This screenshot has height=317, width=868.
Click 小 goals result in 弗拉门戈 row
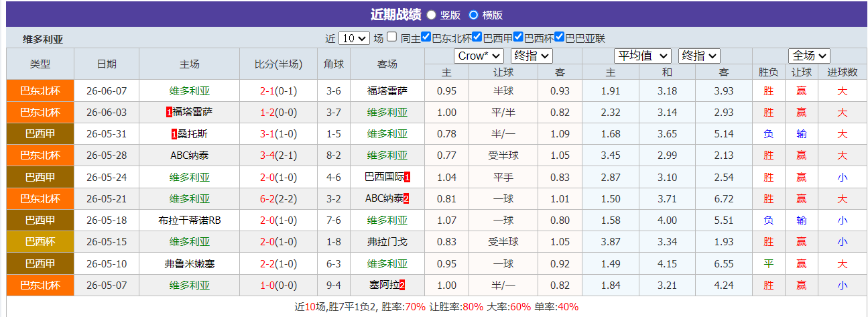point(843,241)
